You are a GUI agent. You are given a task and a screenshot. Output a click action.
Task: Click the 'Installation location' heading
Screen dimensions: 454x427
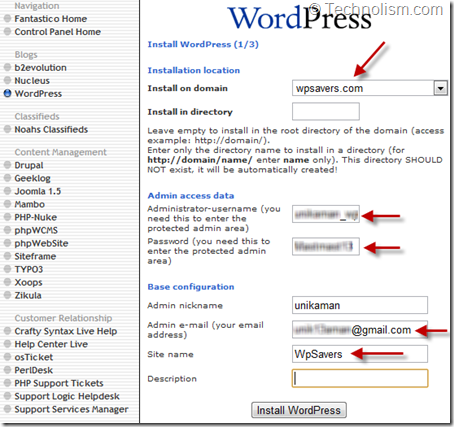tap(194, 70)
